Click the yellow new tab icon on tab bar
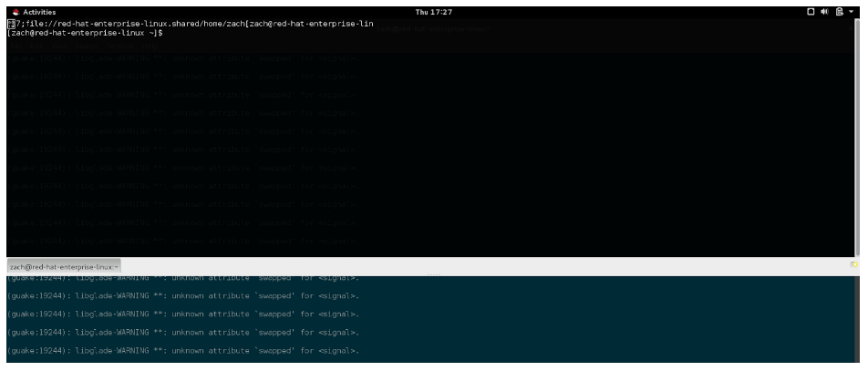Image resolution: width=868 pixels, height=371 pixels. pos(854,265)
